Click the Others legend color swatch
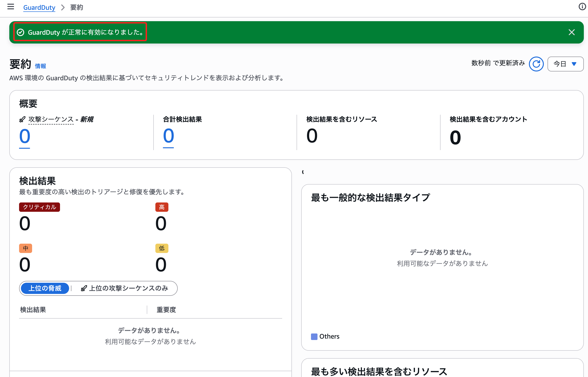This screenshot has width=588, height=377. (x=314, y=337)
